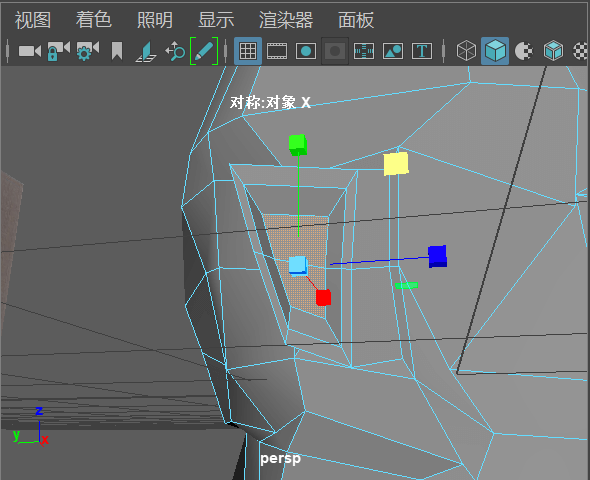The width and height of the screenshot is (590, 480).
Task: Click the Bookmarks icon
Action: click(x=117, y=51)
